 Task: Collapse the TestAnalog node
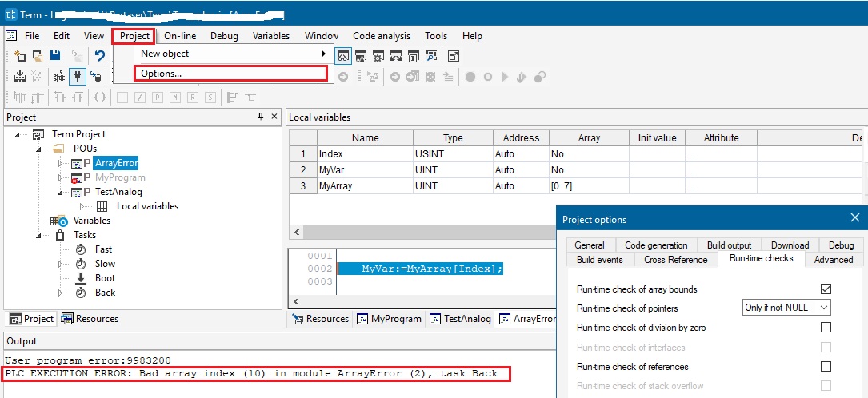click(61, 192)
